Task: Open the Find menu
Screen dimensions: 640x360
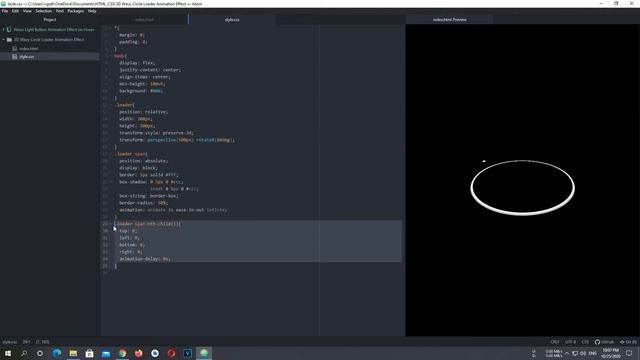Action: coord(60,11)
